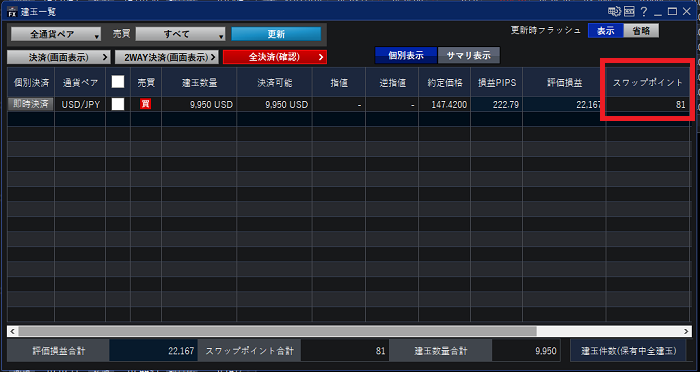700x372 pixels.
Task: Check the USD/JPY row checkbox
Action: [118, 104]
